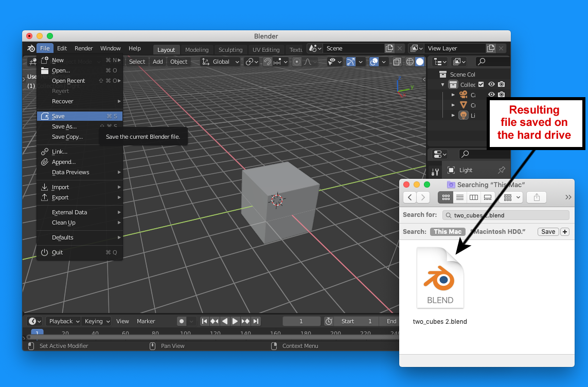Viewport: 588px width, 387px height.
Task: Switch to solid viewport shading
Action: click(420, 62)
